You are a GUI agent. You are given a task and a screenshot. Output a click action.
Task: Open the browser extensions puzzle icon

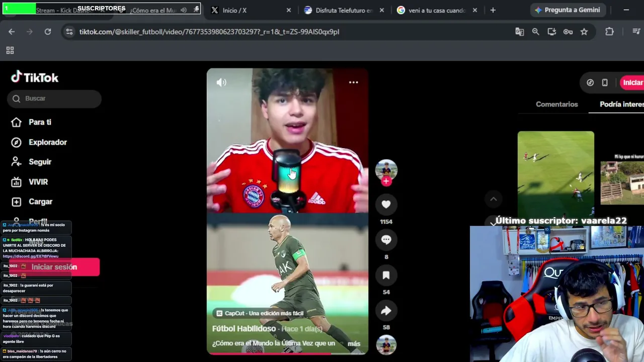pyautogui.click(x=609, y=32)
